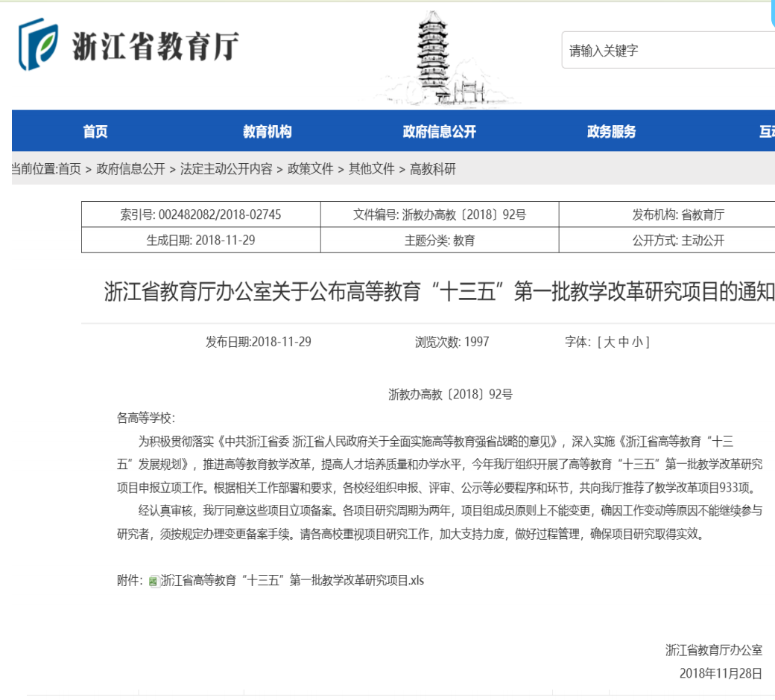Select 政府信息公开 in the blue nav bar
Screen dimensions: 775x700
(439, 132)
